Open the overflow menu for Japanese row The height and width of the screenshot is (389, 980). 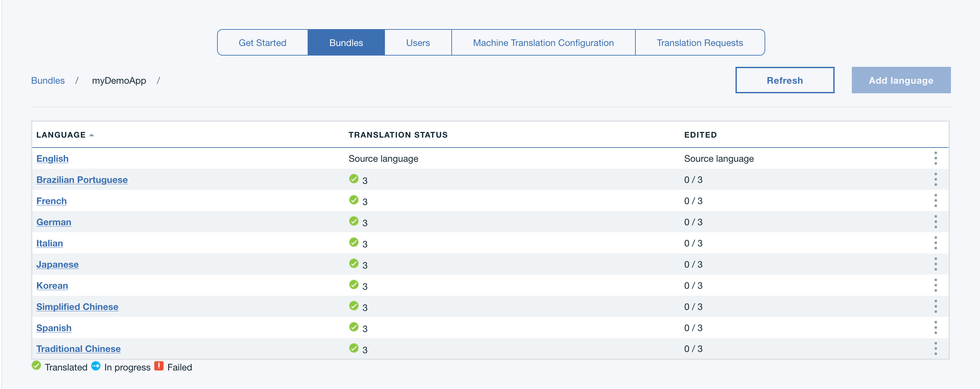coord(935,264)
